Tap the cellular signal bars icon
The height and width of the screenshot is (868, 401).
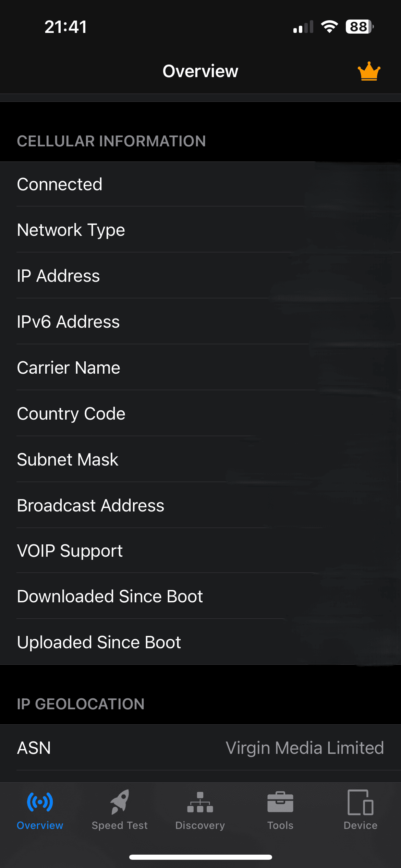303,27
